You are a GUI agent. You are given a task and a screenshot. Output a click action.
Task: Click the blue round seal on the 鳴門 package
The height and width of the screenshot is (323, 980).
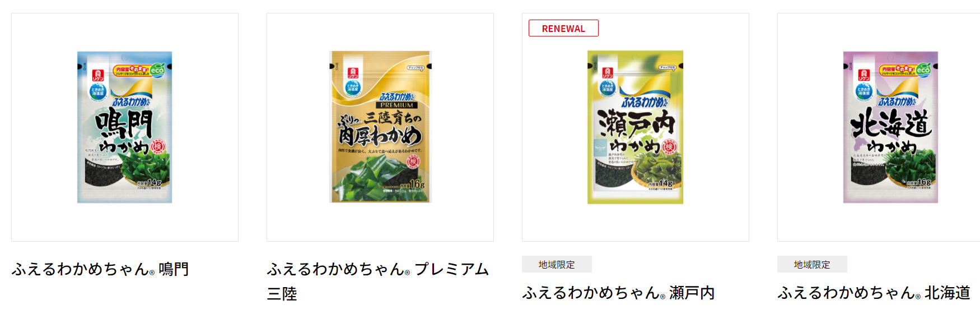click(98, 92)
